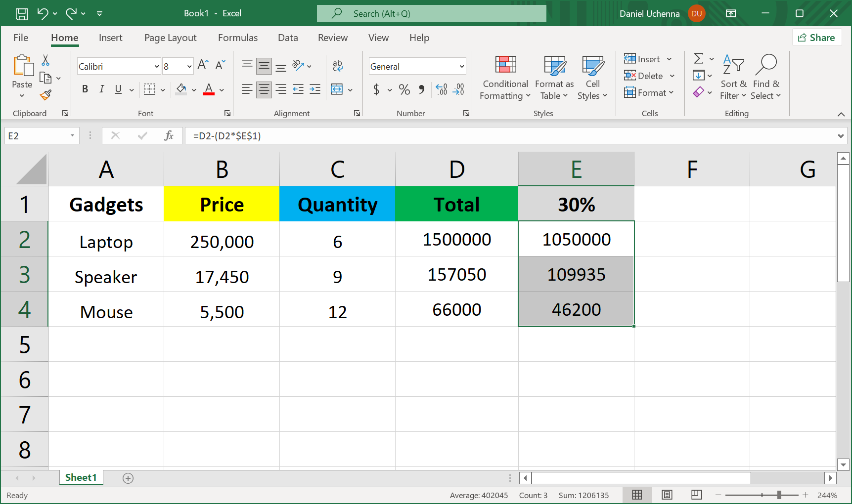The width and height of the screenshot is (852, 504).
Task: Open the Formulas ribbon tab
Action: click(x=237, y=38)
